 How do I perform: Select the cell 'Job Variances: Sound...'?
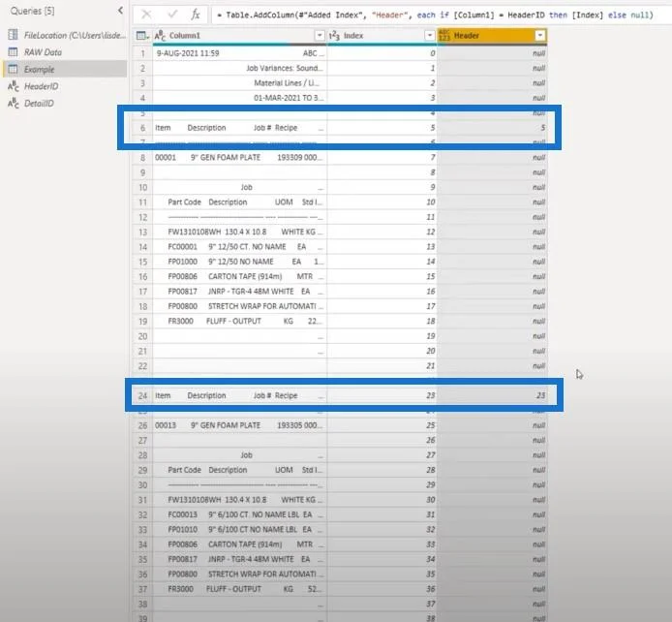pos(240,68)
